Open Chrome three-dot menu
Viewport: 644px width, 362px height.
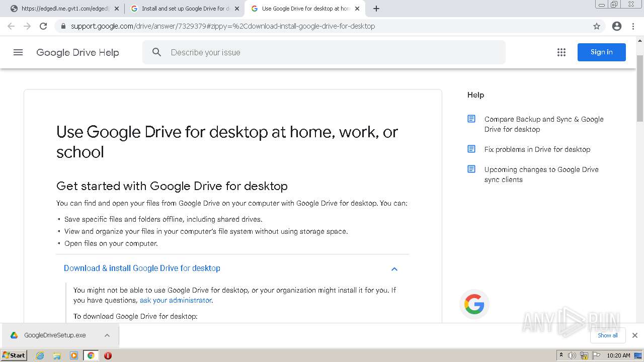click(633, 26)
